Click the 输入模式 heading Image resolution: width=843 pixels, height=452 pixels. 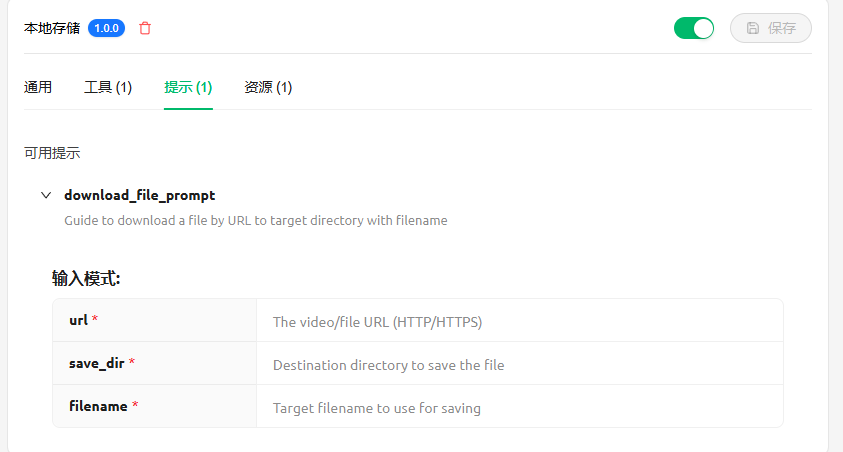pos(86,278)
